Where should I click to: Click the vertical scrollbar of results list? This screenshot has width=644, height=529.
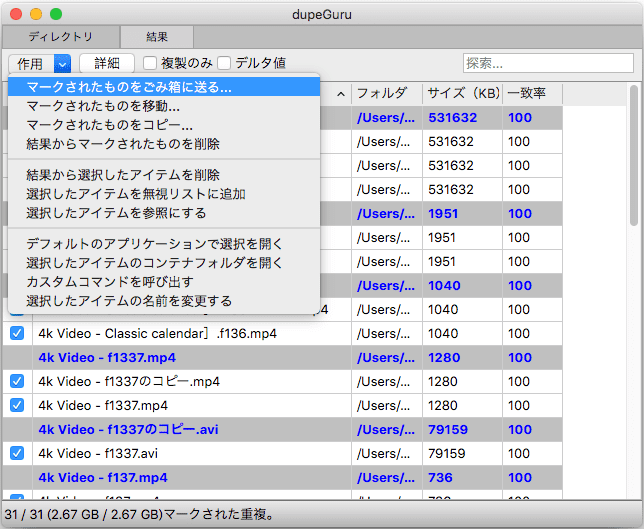click(634, 155)
